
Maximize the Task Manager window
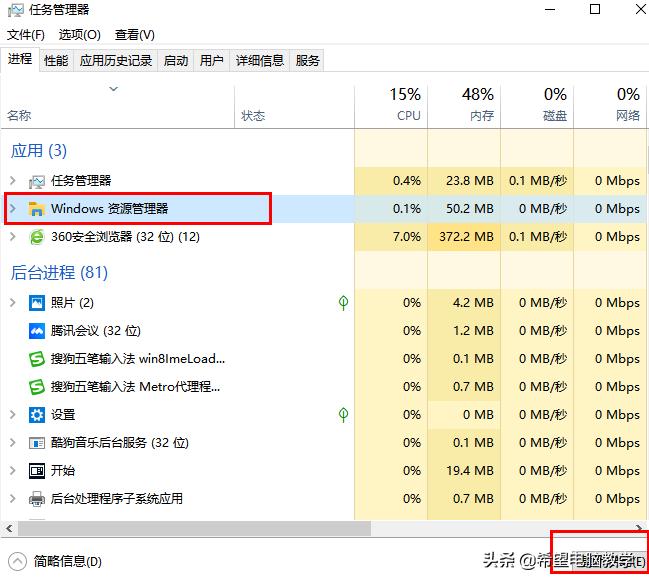[x=595, y=9]
